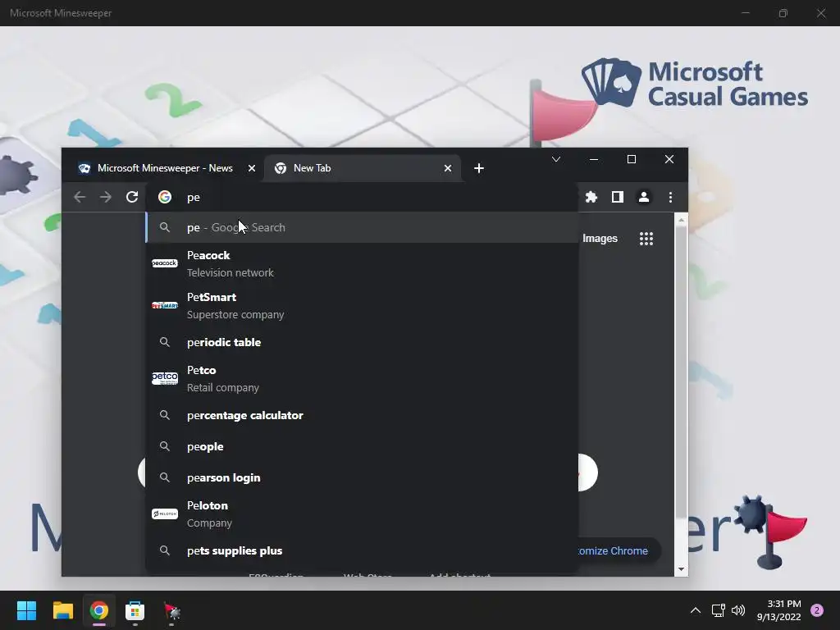
Task: Click Minesweeper icon in taskbar
Action: pyautogui.click(x=171, y=610)
